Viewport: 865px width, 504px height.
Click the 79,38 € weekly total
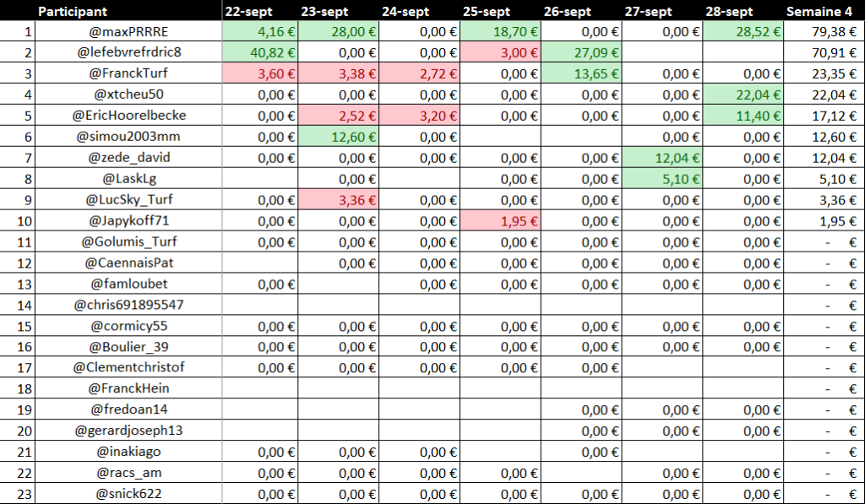coord(824,32)
